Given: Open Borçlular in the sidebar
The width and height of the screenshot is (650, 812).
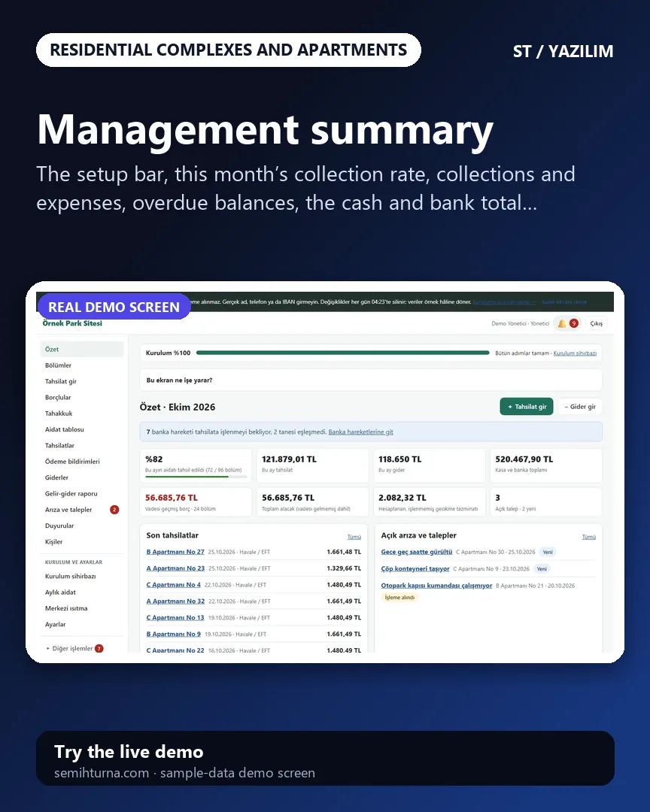Looking at the screenshot, I should pos(82,397).
